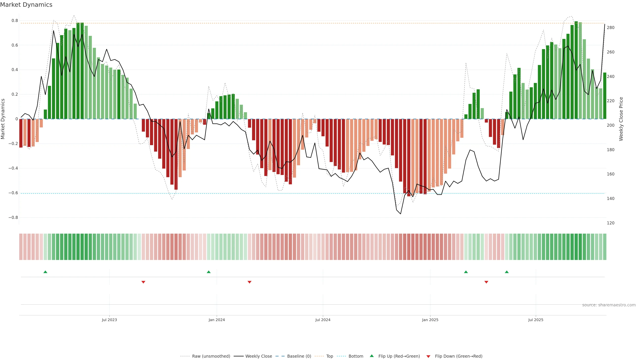
Task: Click the red flip-down triangle between Jan and Jul 2025
Action: click(486, 282)
